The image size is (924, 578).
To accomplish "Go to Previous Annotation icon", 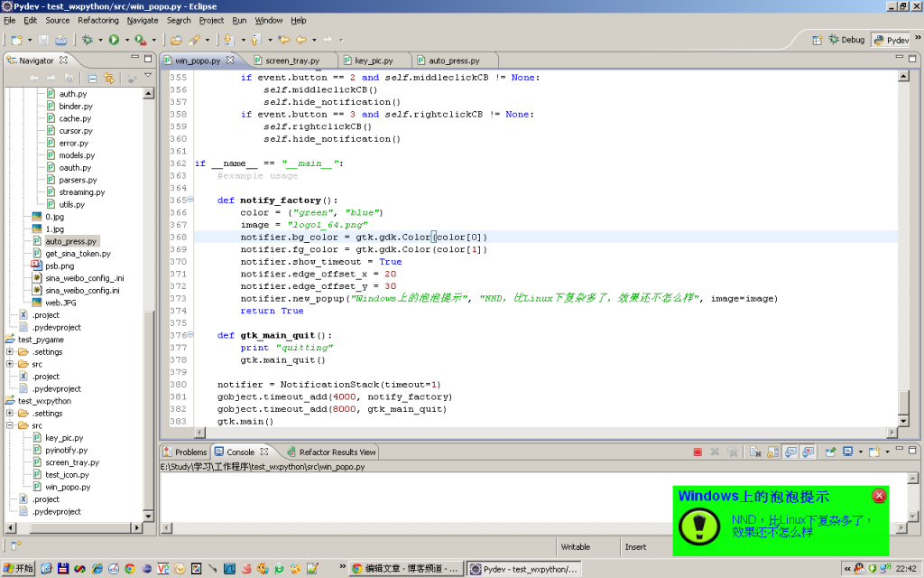I will [x=255, y=40].
